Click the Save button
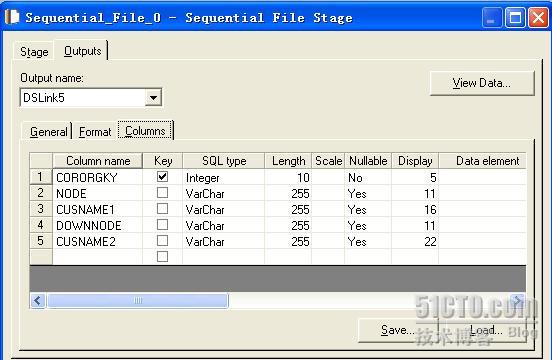The width and height of the screenshot is (552, 360). (398, 330)
